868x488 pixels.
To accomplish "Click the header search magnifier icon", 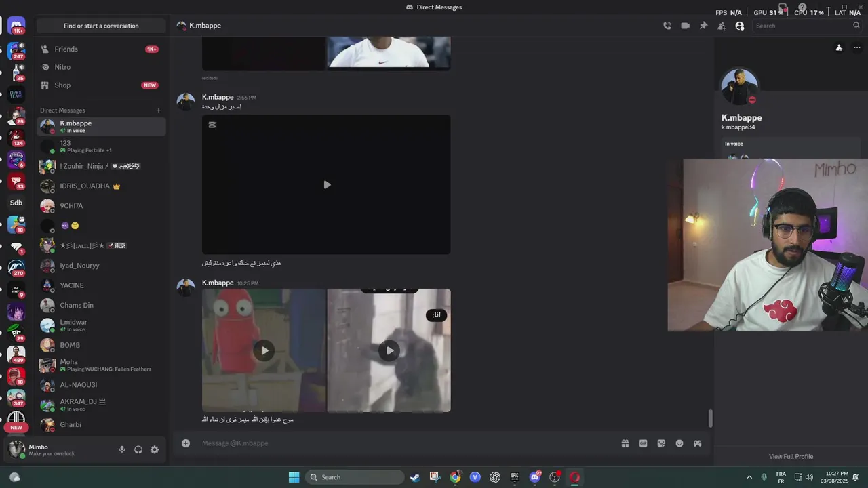I will pos(856,26).
